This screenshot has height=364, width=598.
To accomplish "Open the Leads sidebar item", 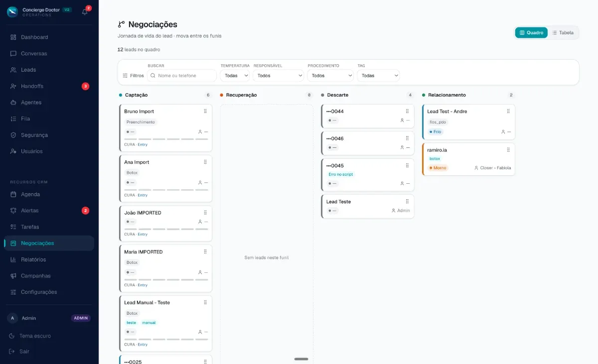I will click(49, 70).
